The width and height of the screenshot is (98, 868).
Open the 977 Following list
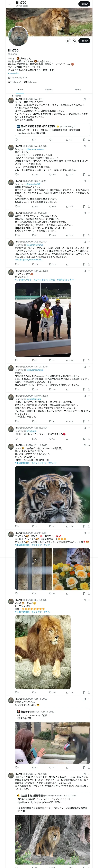click(x=14, y=82)
